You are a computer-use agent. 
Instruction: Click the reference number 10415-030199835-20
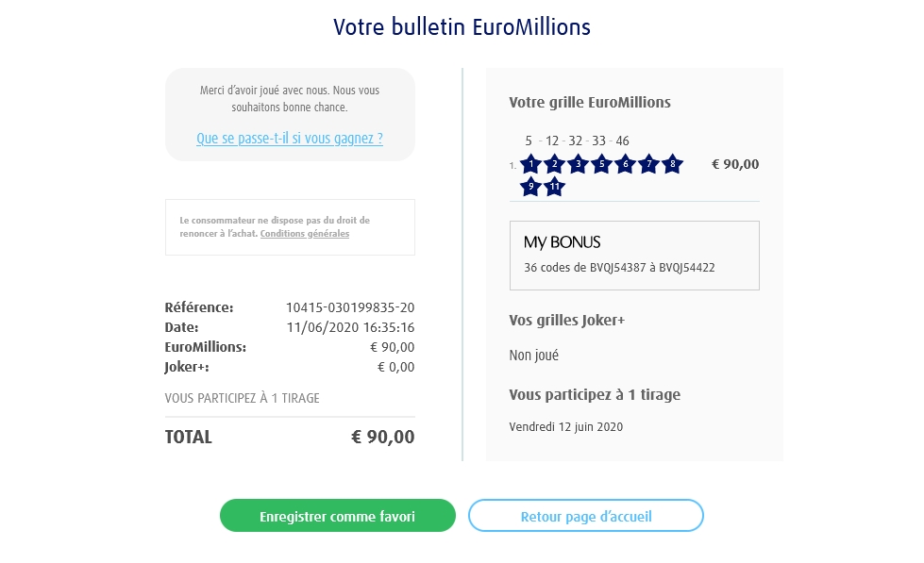coord(350,307)
